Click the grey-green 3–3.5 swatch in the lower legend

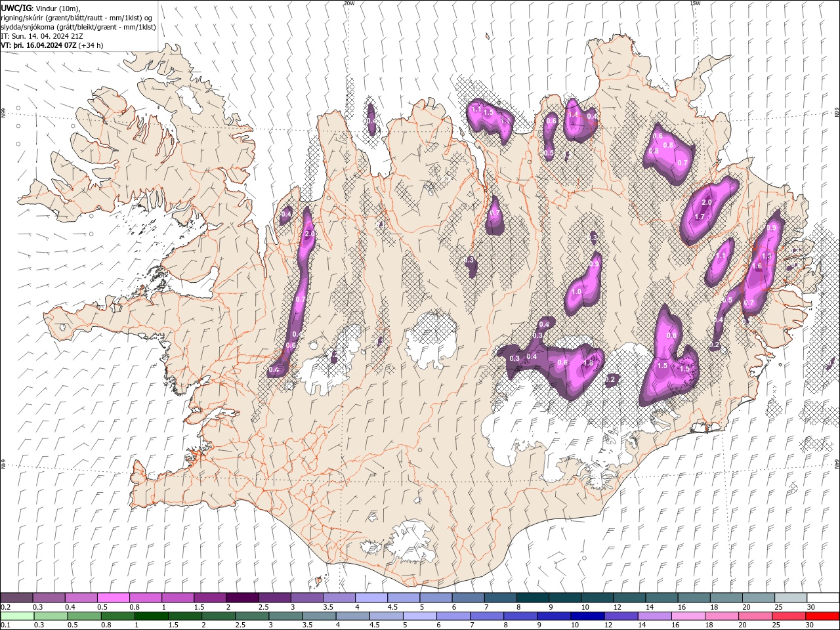coord(285,616)
